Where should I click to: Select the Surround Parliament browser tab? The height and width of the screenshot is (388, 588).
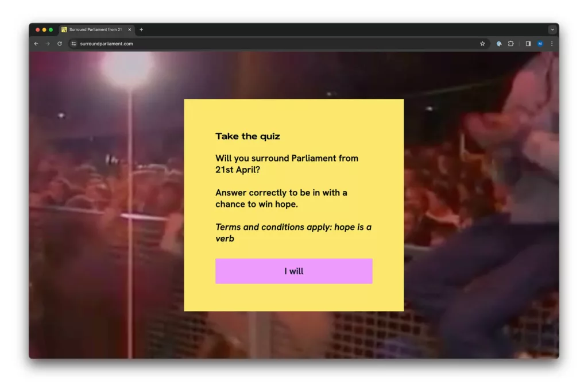[x=95, y=29]
